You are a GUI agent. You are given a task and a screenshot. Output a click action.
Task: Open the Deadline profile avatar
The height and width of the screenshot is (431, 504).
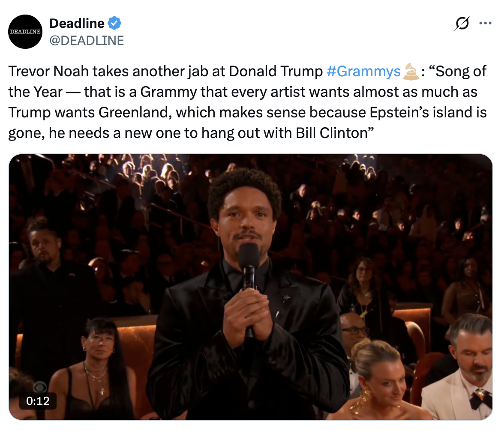(x=26, y=32)
